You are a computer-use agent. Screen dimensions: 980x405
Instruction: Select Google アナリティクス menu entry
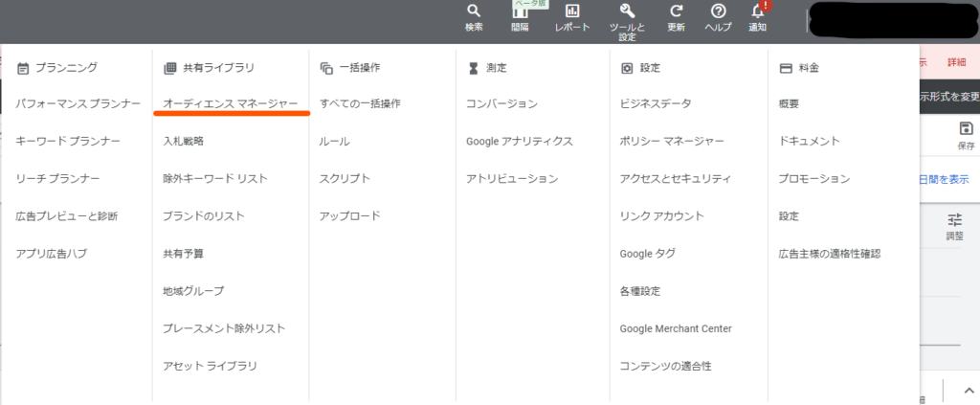[519, 141]
